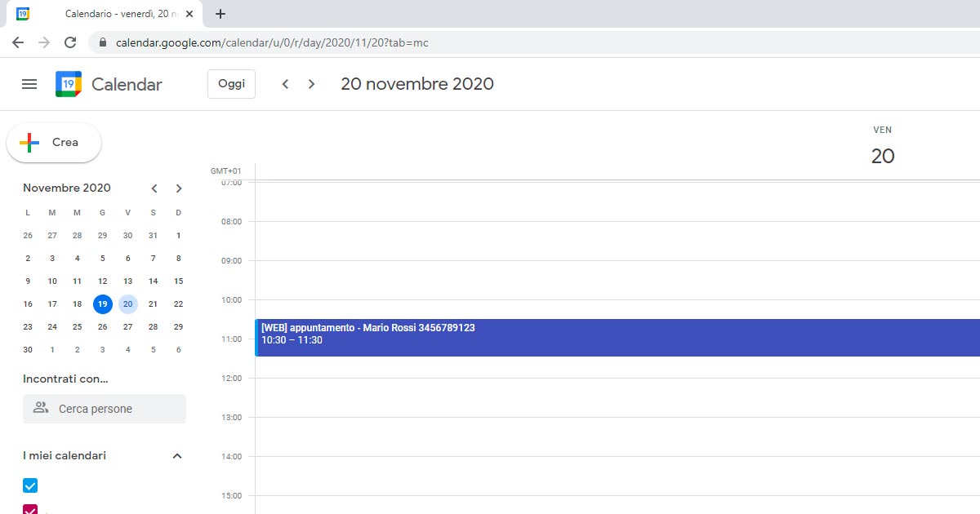980x514 pixels.
Task: Open a new browser tab
Action: (220, 14)
